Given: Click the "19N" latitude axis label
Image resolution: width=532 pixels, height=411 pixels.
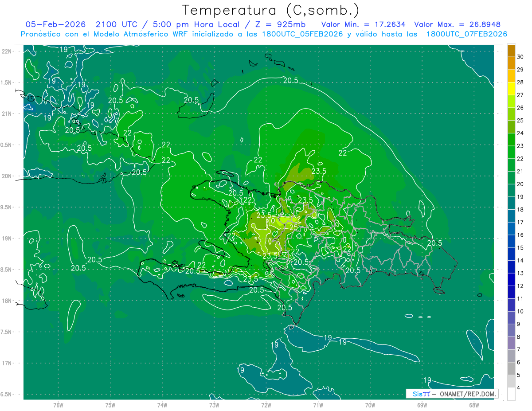Looking at the screenshot, I should [x=7, y=238].
